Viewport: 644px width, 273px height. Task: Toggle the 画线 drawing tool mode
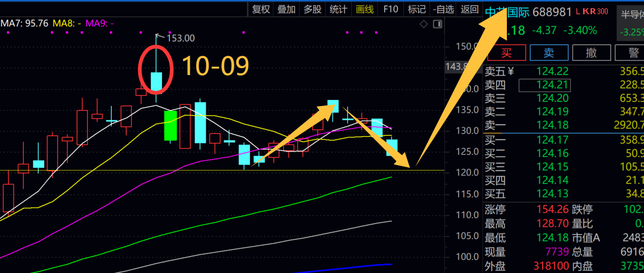click(x=365, y=9)
